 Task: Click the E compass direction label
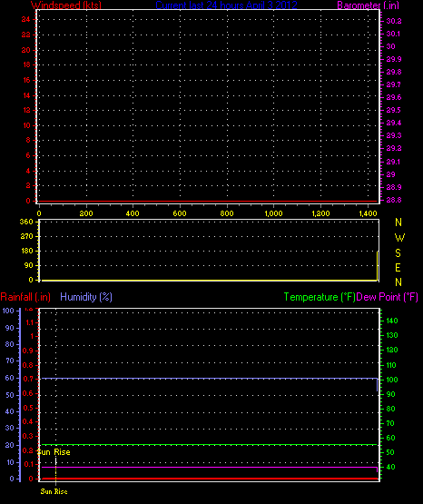[398, 267]
